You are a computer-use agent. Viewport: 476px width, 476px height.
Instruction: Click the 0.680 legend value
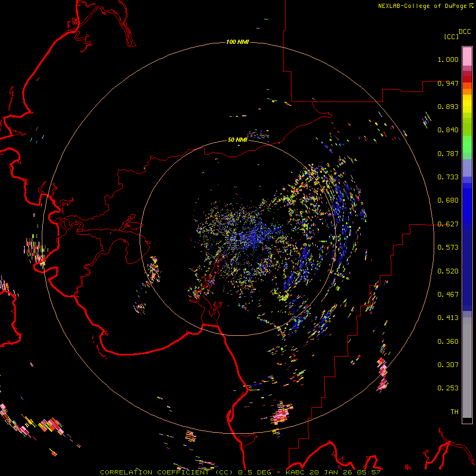tap(448, 200)
